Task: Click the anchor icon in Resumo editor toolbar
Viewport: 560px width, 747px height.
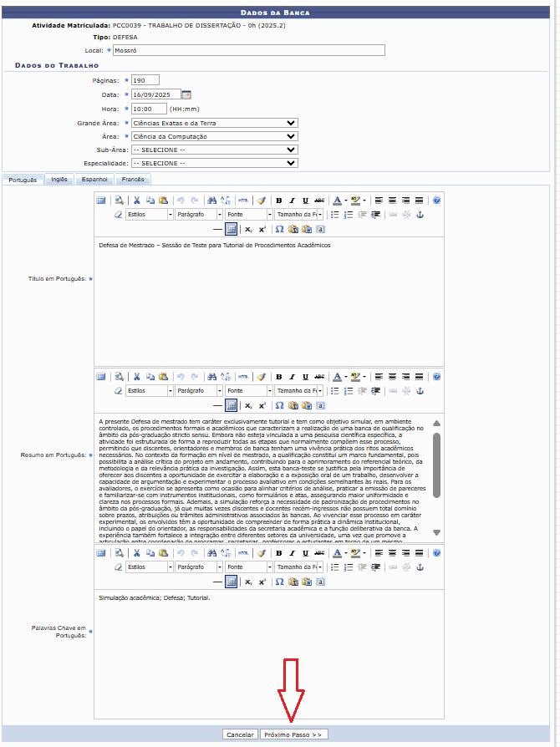Action: coord(420,391)
